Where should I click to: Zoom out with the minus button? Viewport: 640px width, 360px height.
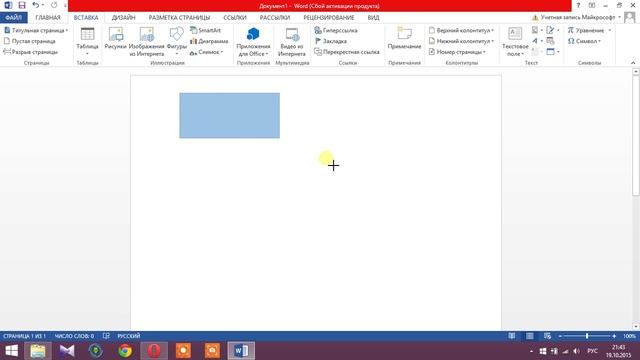tap(560, 336)
